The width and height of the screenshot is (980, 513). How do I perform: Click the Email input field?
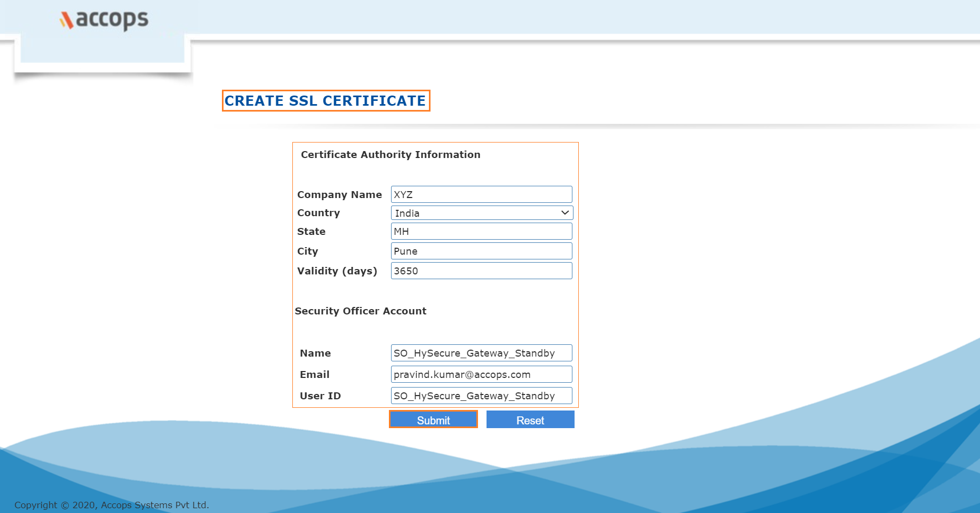(x=481, y=374)
